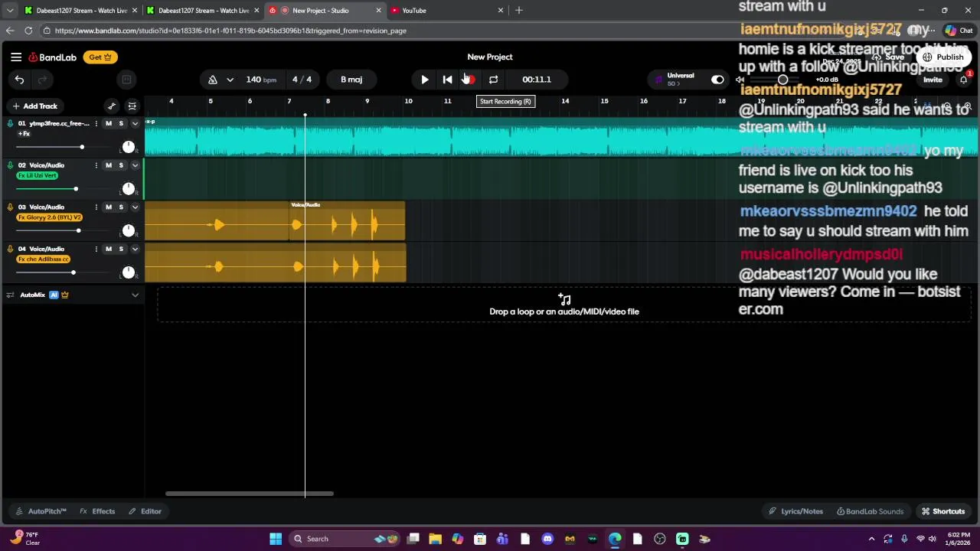Expand track 03 options chevron
The width and height of the screenshot is (980, 551).
pyautogui.click(x=135, y=207)
